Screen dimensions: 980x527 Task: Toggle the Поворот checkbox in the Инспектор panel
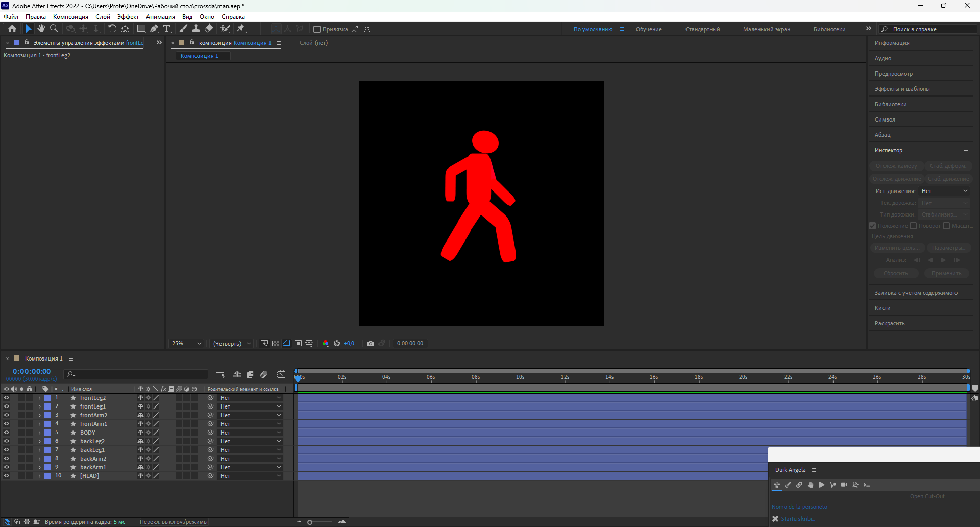tap(914, 226)
